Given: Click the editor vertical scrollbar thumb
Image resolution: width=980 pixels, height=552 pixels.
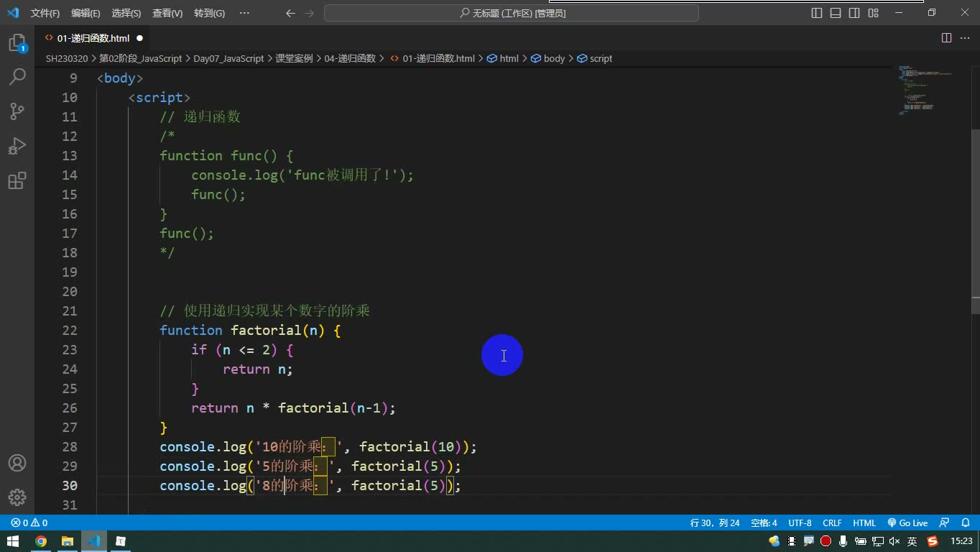Looking at the screenshot, I should click(x=976, y=221).
